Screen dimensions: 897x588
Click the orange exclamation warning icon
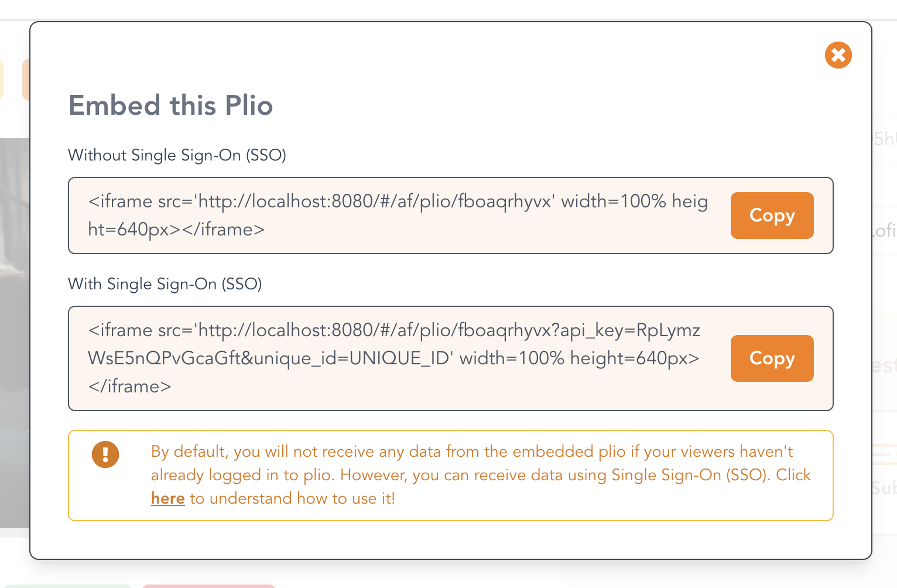point(105,454)
